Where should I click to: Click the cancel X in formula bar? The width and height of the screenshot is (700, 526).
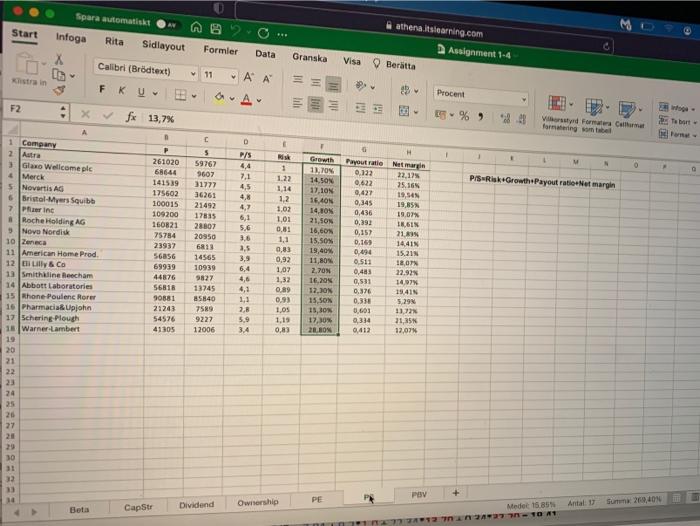tap(85, 114)
